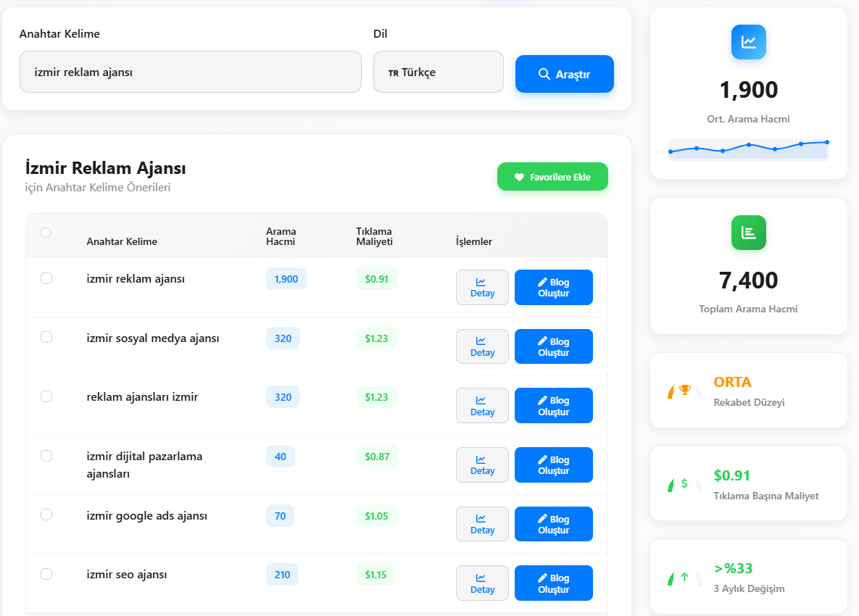The width and height of the screenshot is (859, 616).
Task: Click the search volume trend sparkline chart
Action: pos(748,149)
